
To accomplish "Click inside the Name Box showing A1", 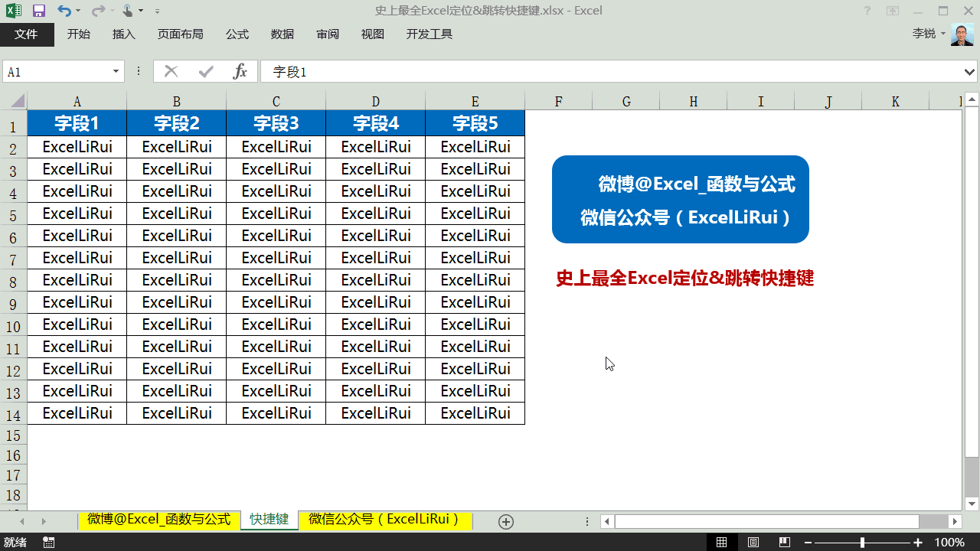I will tap(57, 72).
